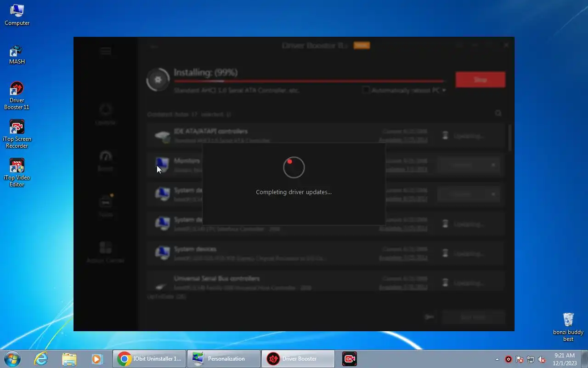Click the UpToDate section label
Image resolution: width=588 pixels, height=368 pixels.
tap(166, 297)
